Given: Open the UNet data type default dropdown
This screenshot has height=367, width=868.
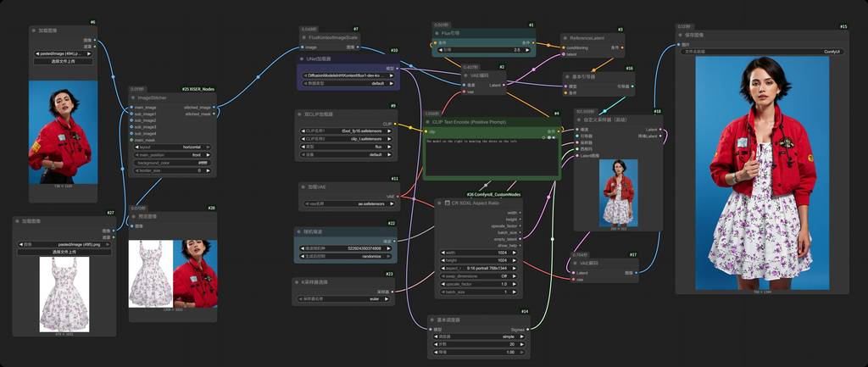Looking at the screenshot, I should (348, 83).
